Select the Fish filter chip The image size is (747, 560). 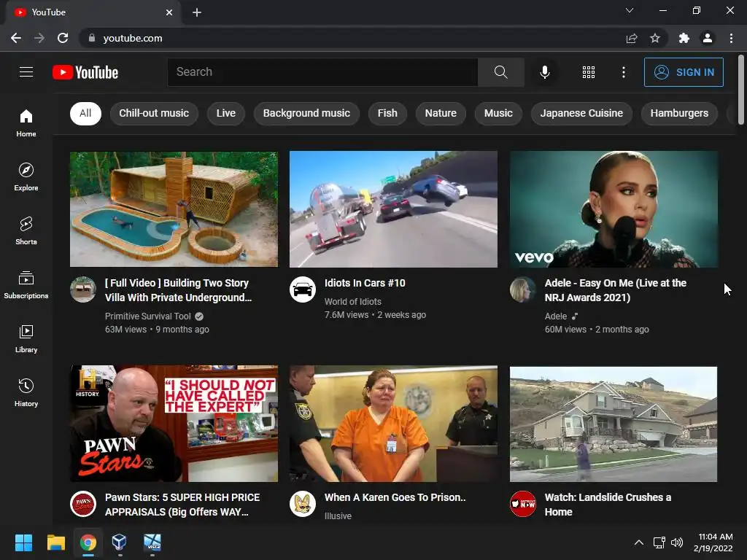click(x=387, y=113)
